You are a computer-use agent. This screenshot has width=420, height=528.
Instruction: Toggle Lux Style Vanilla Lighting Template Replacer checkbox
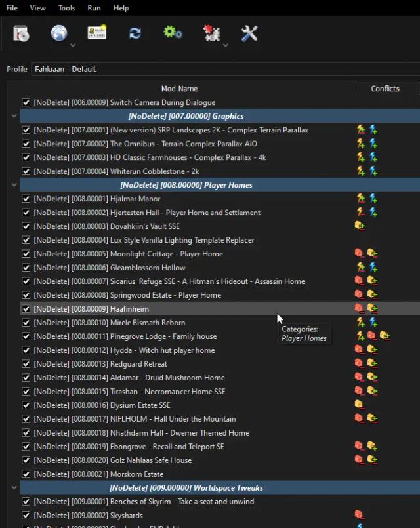(26, 240)
